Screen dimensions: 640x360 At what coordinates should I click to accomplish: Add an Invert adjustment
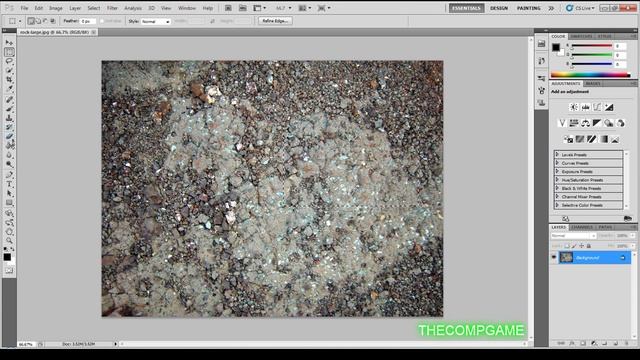[x=568, y=139]
